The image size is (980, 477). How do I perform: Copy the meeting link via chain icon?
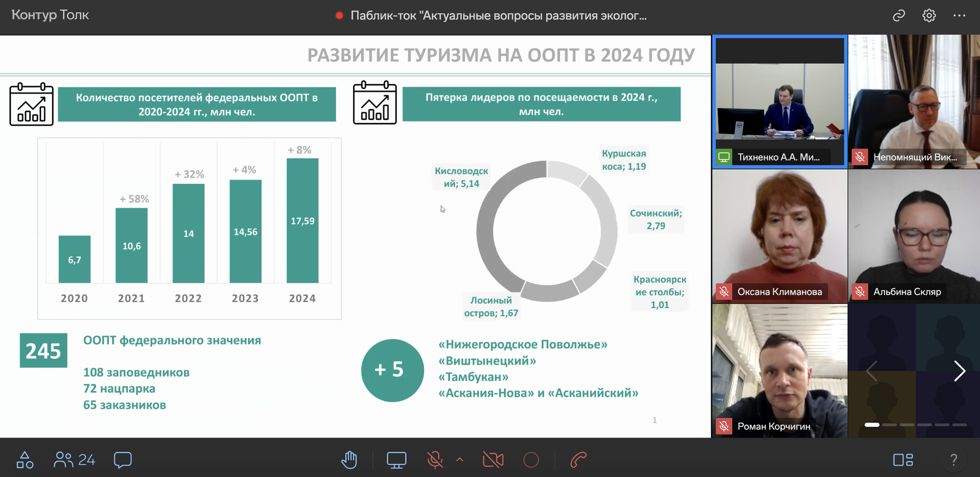(x=898, y=16)
